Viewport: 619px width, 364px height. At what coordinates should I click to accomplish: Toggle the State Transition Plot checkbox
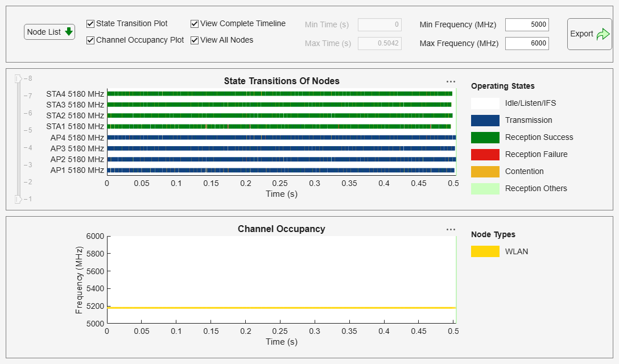[x=90, y=24]
